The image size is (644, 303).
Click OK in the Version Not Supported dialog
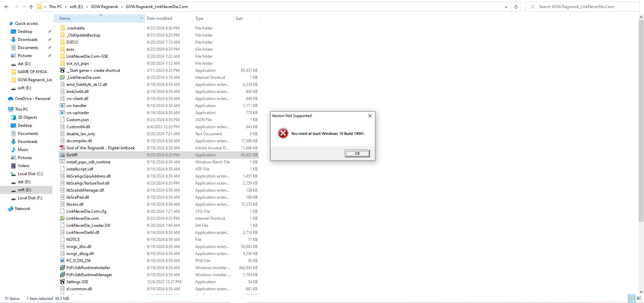[357, 153]
